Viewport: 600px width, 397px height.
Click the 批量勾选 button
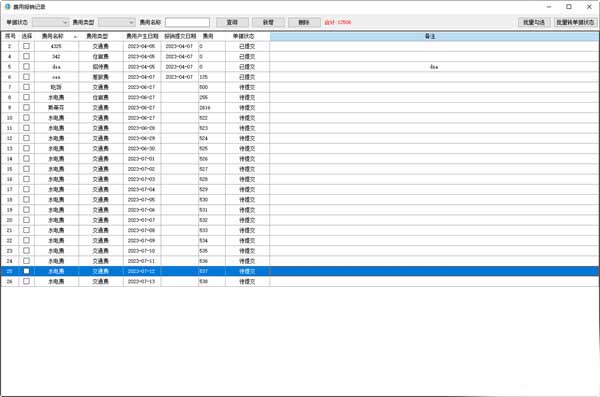534,22
